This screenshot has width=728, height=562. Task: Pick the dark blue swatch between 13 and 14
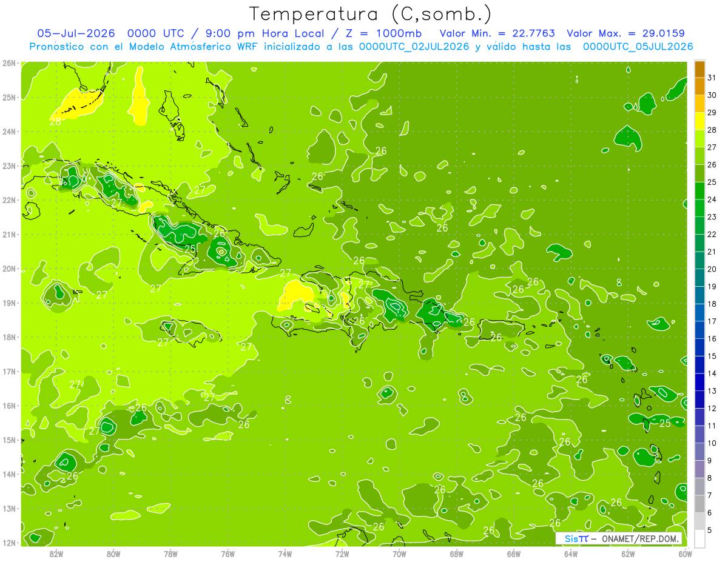click(x=700, y=382)
